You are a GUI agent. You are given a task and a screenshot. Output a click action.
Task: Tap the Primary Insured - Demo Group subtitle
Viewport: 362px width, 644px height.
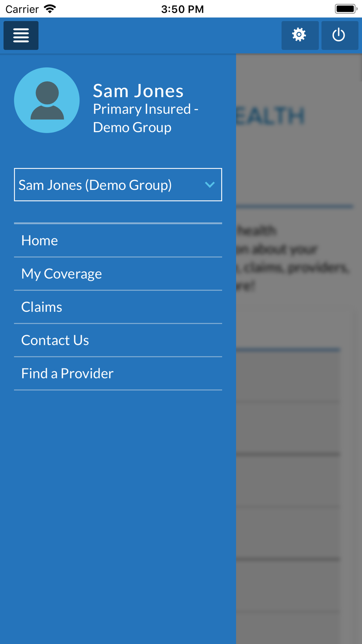click(x=146, y=118)
